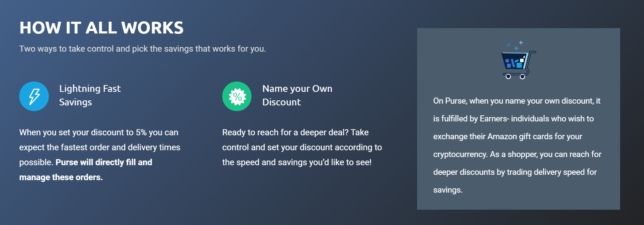The width and height of the screenshot is (644, 225).
Task: Click "Amazon gift cards" in the card text
Action: point(520,137)
